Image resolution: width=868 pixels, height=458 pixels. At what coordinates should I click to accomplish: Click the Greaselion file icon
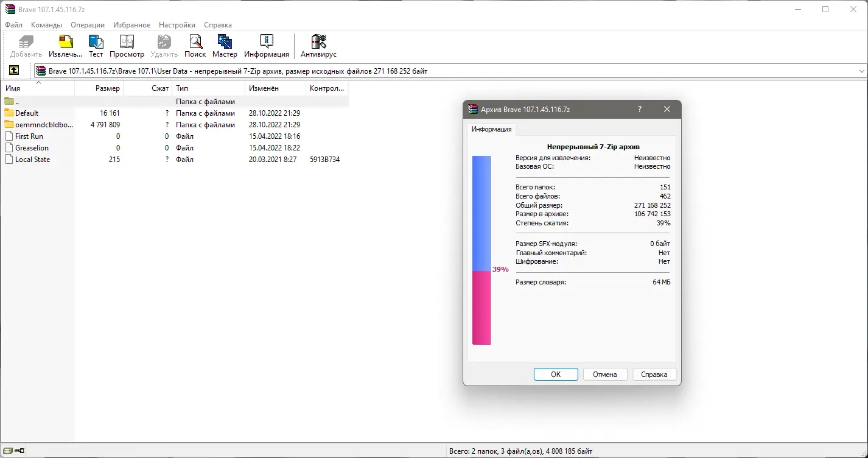point(9,148)
